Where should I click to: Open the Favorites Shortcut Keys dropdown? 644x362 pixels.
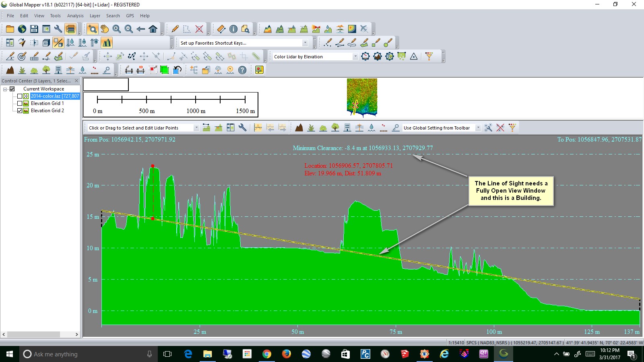pyautogui.click(x=305, y=43)
